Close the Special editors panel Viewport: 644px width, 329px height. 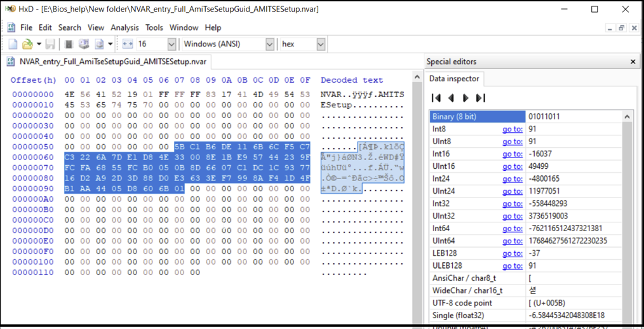tap(633, 62)
